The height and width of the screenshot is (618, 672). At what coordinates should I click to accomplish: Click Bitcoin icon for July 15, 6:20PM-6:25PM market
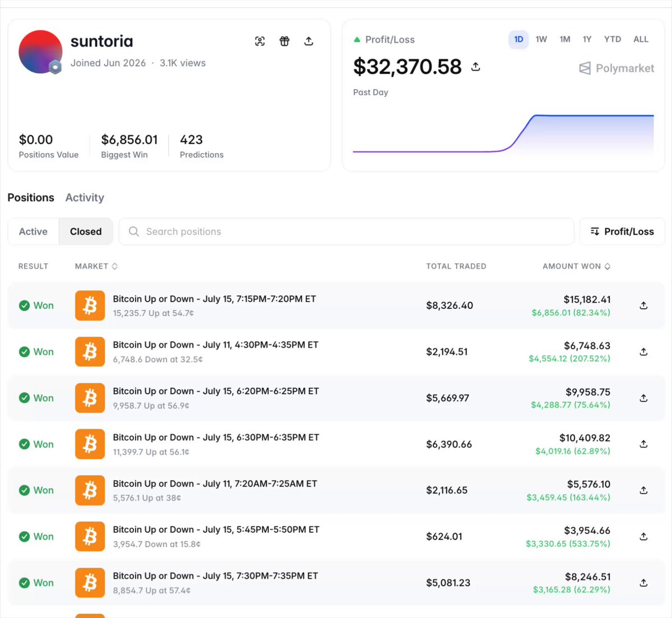point(90,398)
